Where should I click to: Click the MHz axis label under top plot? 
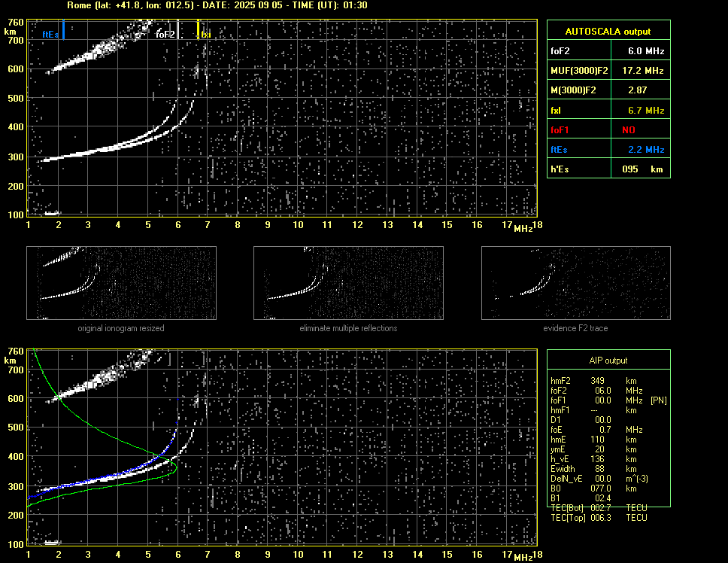click(523, 229)
